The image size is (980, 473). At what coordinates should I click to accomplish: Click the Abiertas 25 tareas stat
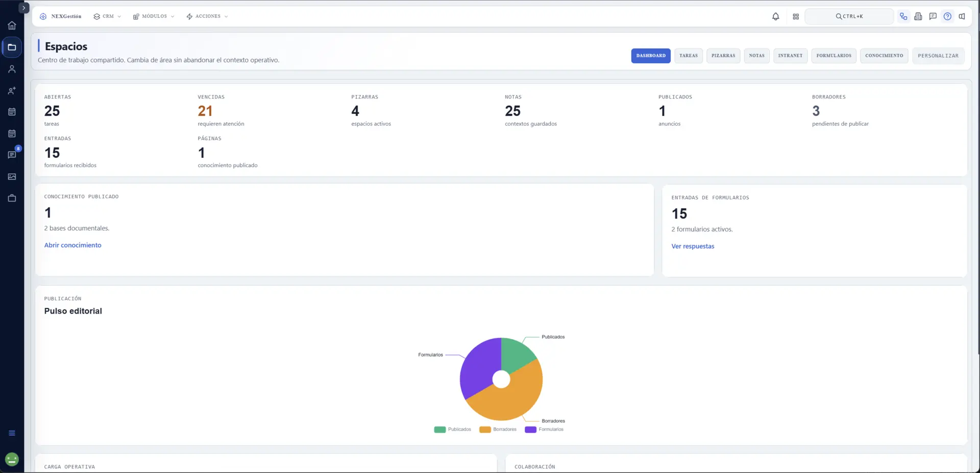(52, 111)
